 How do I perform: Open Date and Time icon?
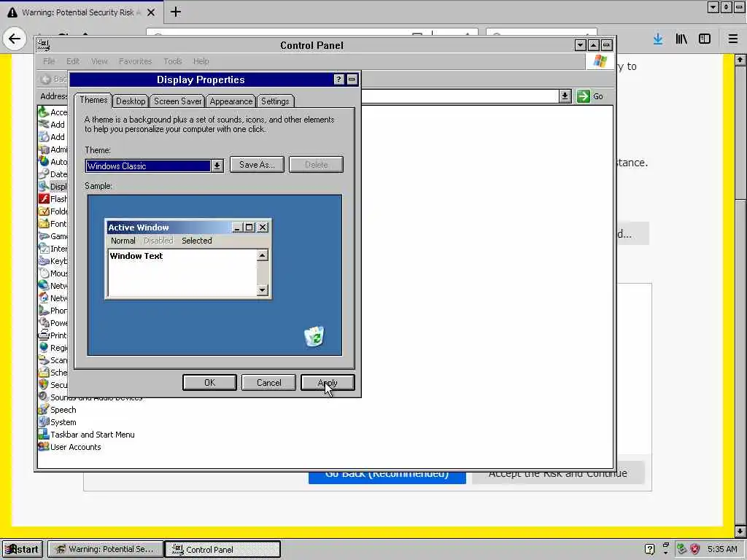[x=44, y=174]
